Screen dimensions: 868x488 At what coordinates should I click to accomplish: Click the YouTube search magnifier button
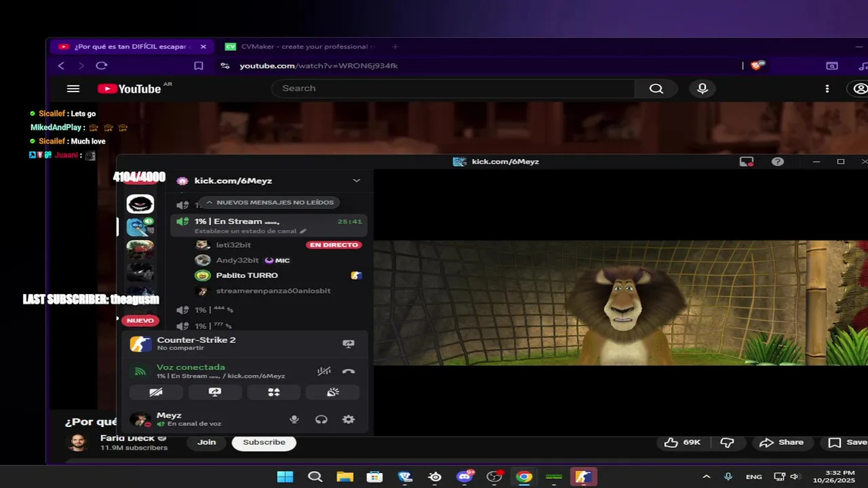click(656, 89)
